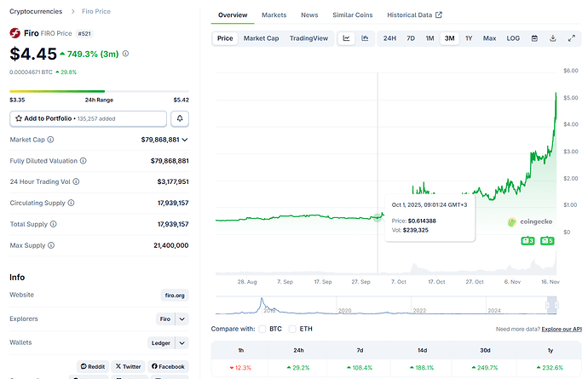This screenshot has height=379, width=588.
Task: Download the chart data
Action: click(552, 38)
